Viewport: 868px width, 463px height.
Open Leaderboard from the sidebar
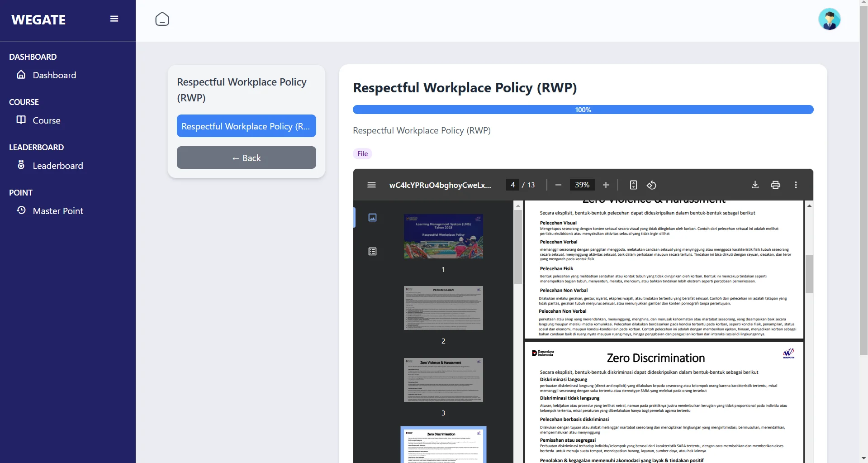tap(58, 166)
